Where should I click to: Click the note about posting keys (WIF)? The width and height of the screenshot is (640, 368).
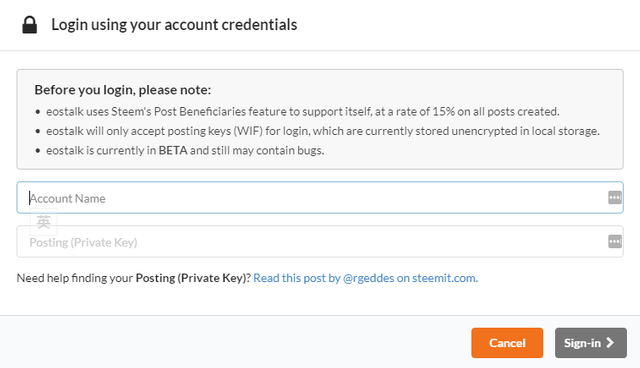tap(323, 131)
